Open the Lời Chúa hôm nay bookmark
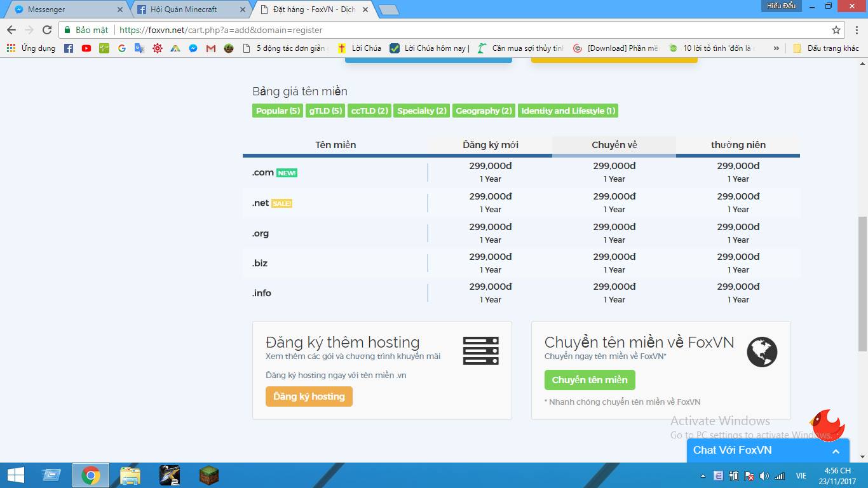 pyautogui.click(x=430, y=48)
